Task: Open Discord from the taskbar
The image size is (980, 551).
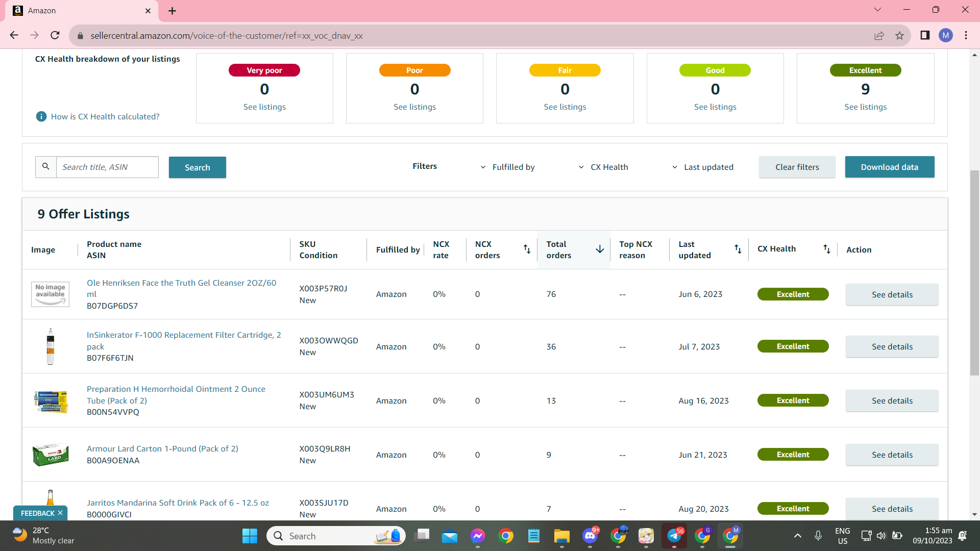Action: coord(590,536)
